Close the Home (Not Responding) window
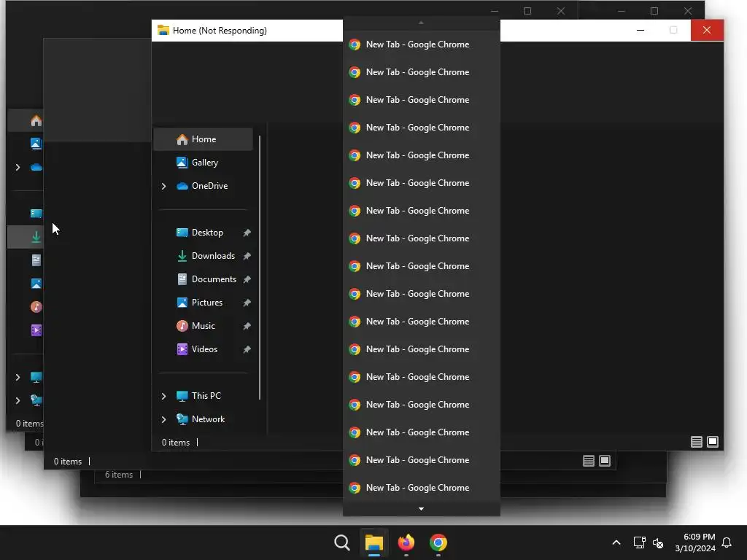 tap(707, 31)
